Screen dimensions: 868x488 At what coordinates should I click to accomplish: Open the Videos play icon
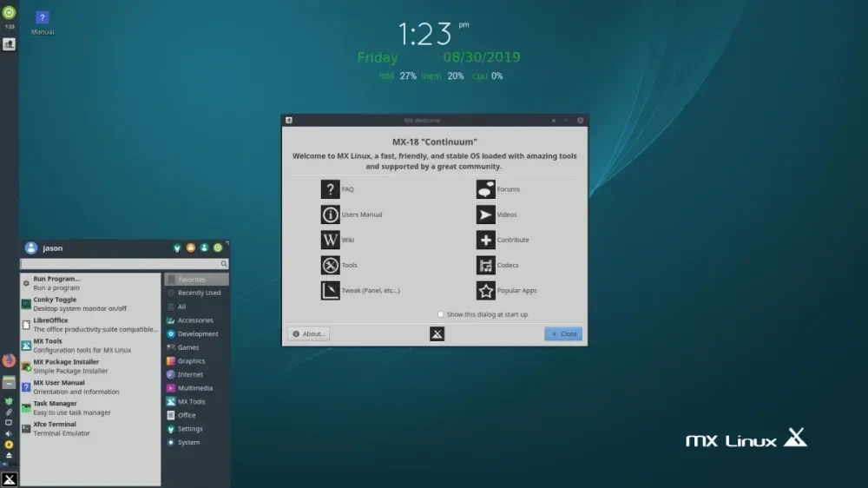click(485, 214)
